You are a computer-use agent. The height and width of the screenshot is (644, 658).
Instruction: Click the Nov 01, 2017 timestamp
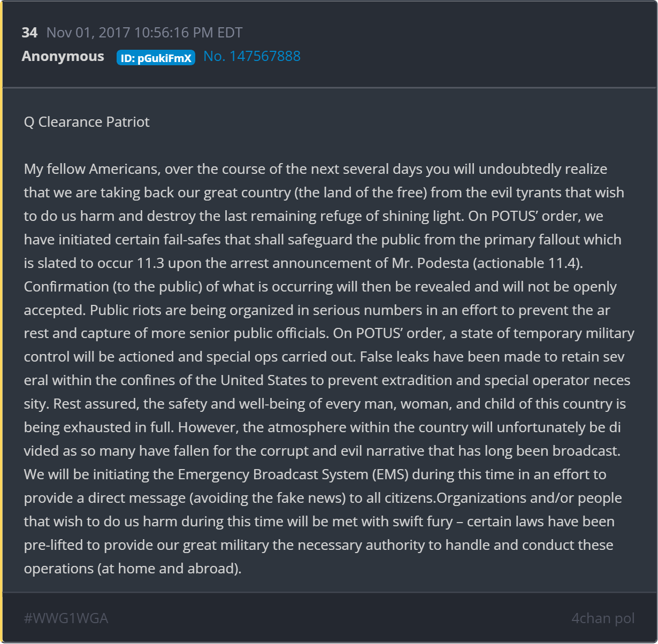pos(144,33)
